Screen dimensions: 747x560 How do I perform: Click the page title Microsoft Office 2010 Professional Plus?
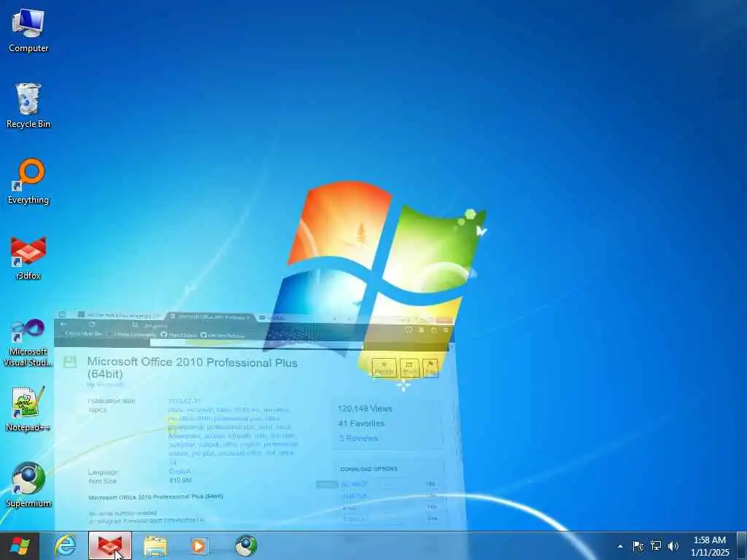tap(192, 368)
